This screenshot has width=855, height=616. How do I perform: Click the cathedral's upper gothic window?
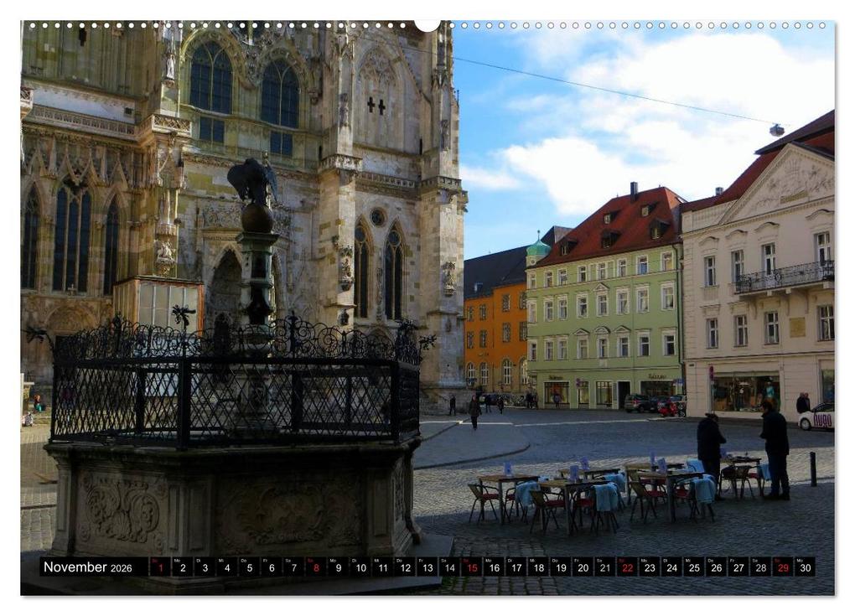coord(211,78)
